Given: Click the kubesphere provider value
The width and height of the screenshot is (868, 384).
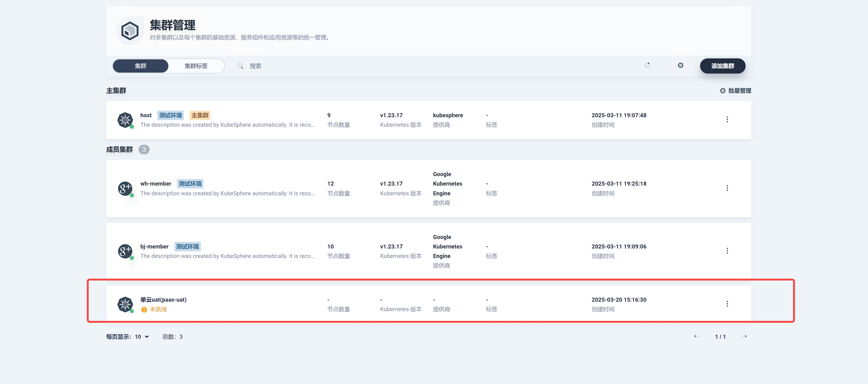Looking at the screenshot, I should (x=448, y=115).
